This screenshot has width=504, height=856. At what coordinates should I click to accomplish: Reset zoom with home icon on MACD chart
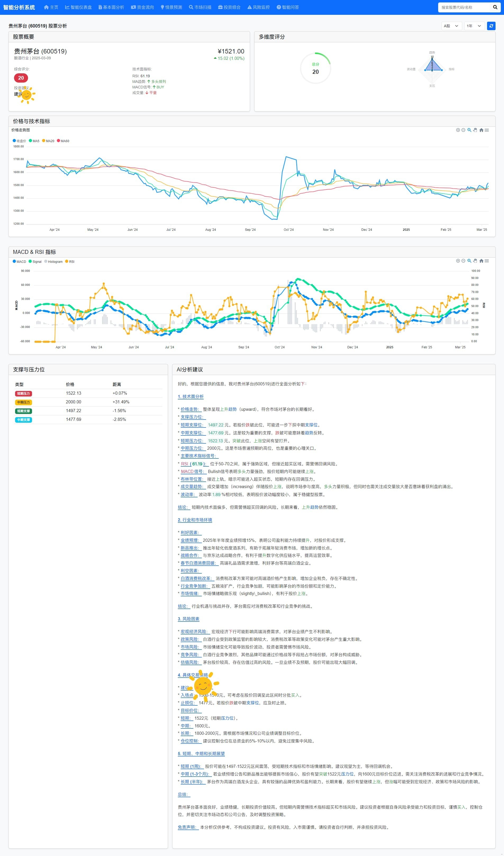pyautogui.click(x=481, y=261)
